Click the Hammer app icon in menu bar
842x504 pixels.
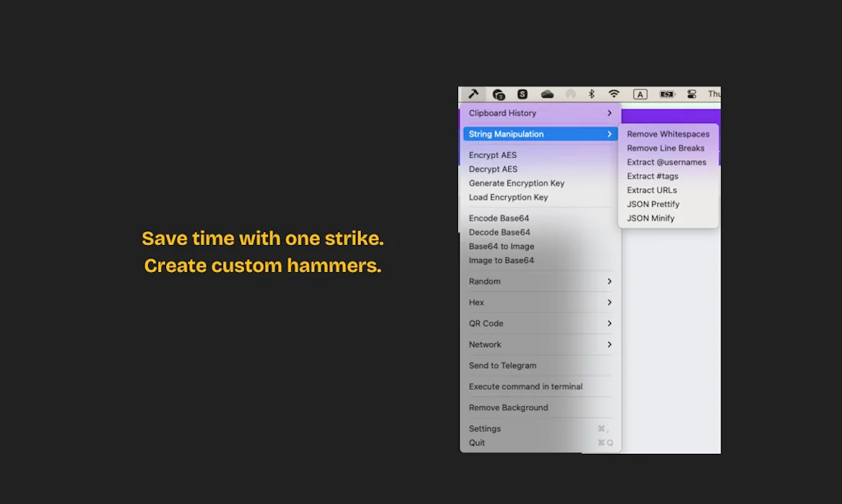point(473,94)
